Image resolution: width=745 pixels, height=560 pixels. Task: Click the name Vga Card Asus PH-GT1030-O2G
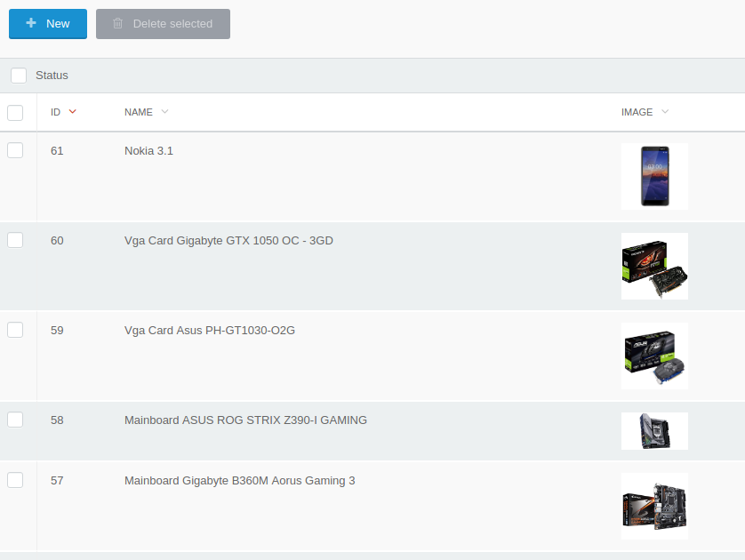(x=210, y=331)
